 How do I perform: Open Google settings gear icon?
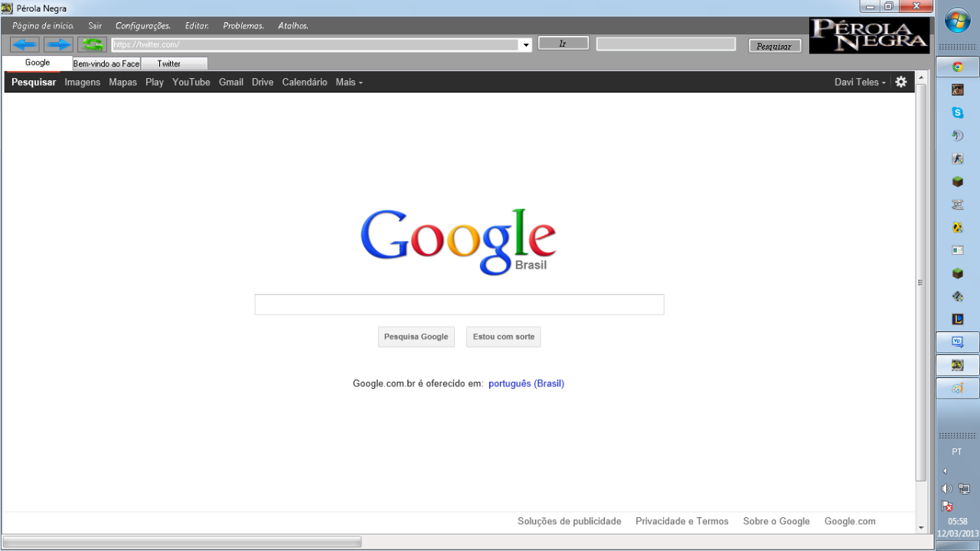(901, 82)
